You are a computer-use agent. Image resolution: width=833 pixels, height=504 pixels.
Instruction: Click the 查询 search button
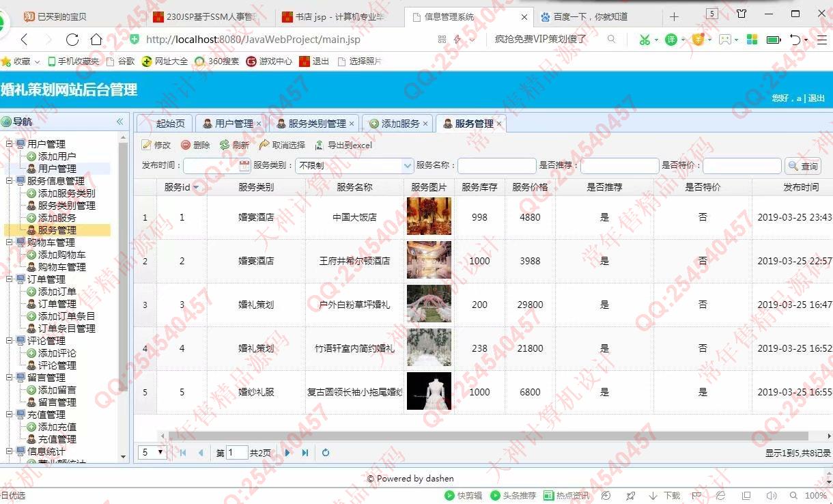click(x=803, y=166)
